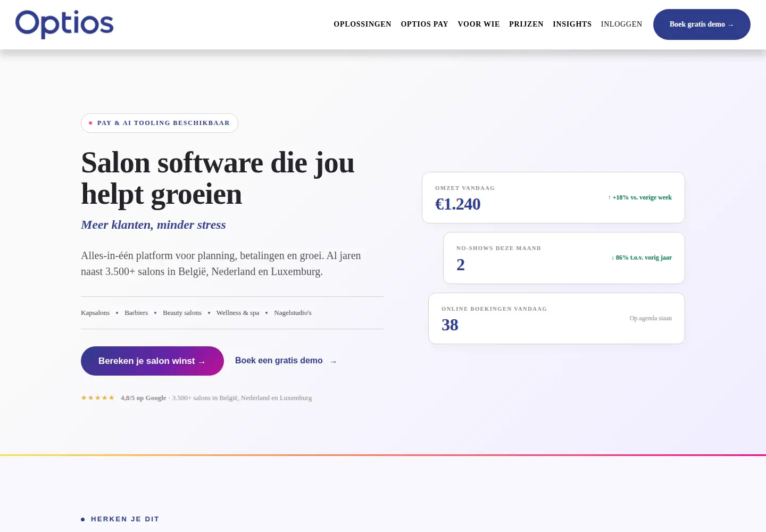Open the Oplossingen menu
Viewport: 766px width, 532px height.
click(362, 24)
